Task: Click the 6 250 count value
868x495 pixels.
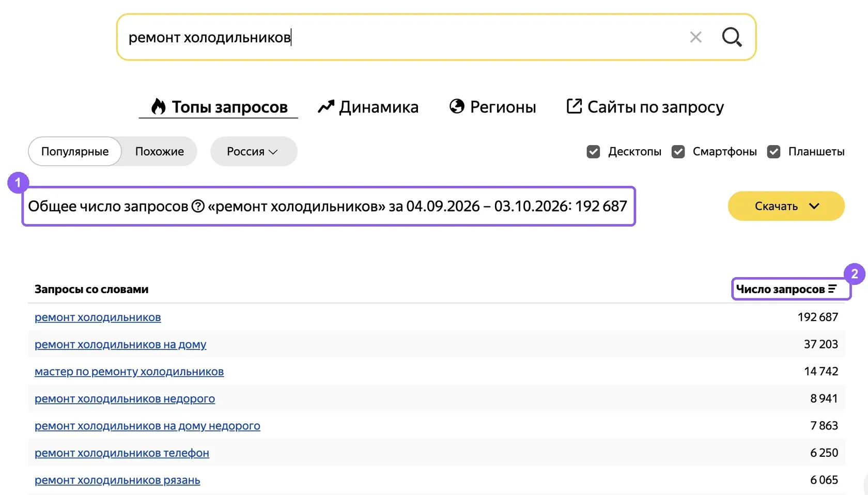Action: tap(824, 453)
